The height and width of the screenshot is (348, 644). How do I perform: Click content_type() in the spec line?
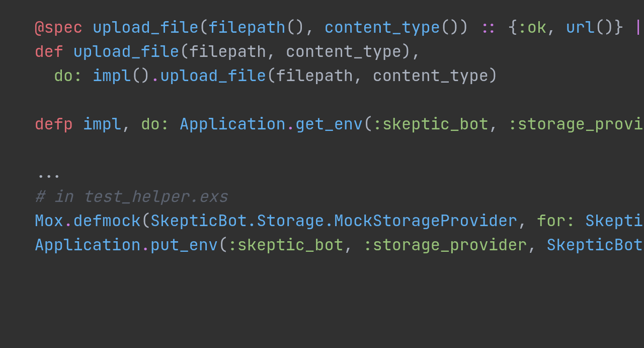[x=396, y=28]
